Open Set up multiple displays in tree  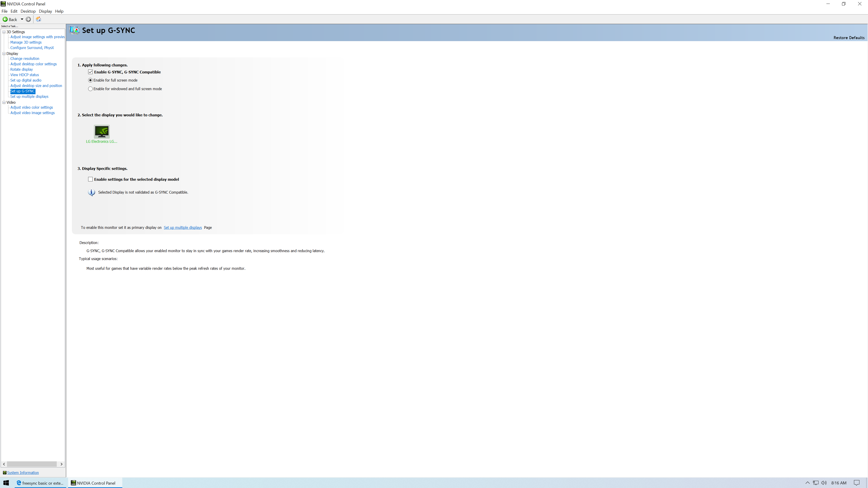tap(29, 97)
